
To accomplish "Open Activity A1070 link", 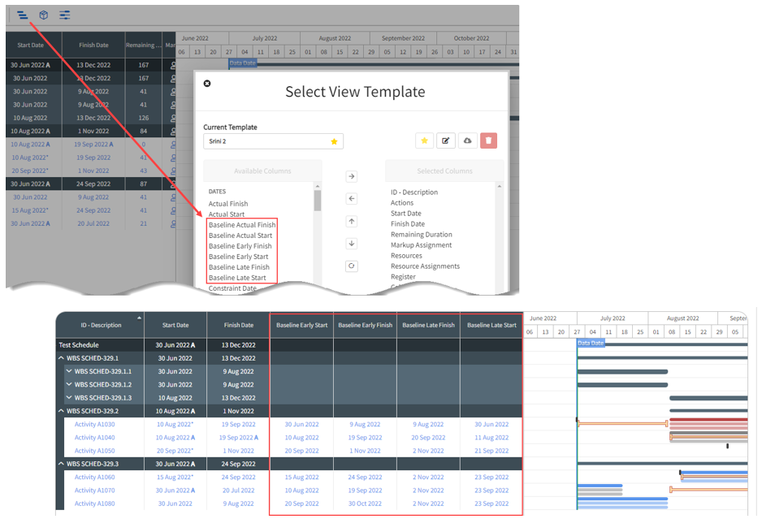I will tap(94, 491).
